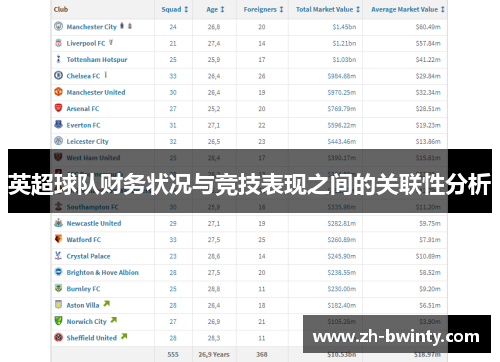Sort table by Age column
Viewport: 500px width, 362px height.
(215, 9)
